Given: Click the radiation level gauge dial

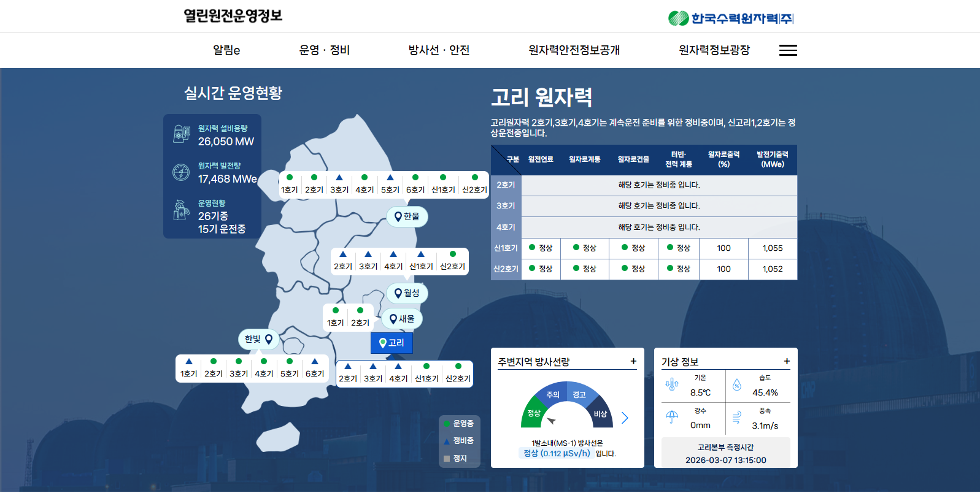Looking at the screenshot, I should (x=567, y=406).
